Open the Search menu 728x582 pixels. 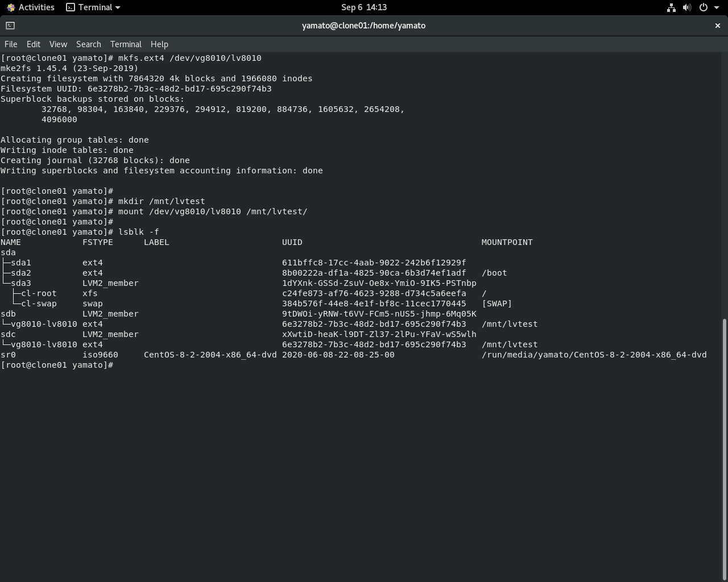pos(89,44)
